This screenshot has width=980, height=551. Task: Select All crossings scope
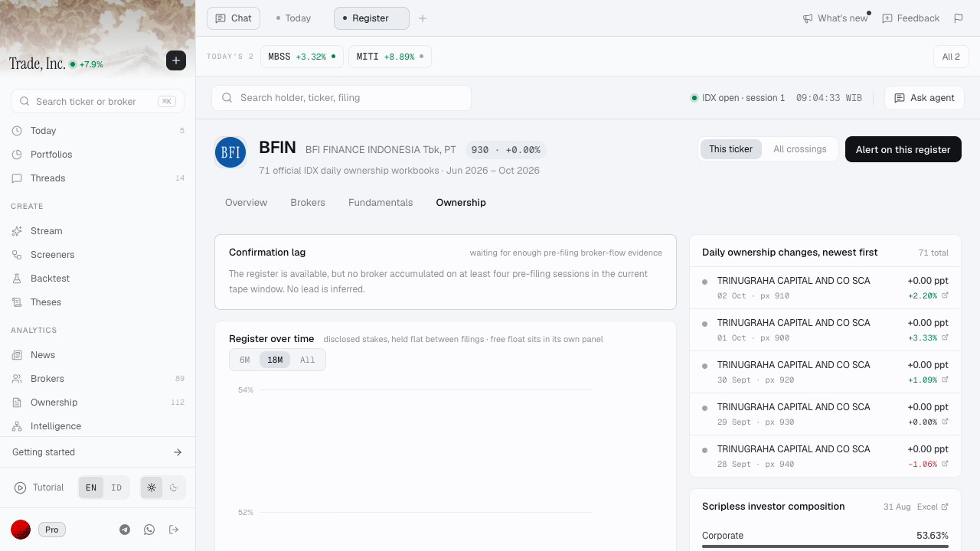point(799,149)
